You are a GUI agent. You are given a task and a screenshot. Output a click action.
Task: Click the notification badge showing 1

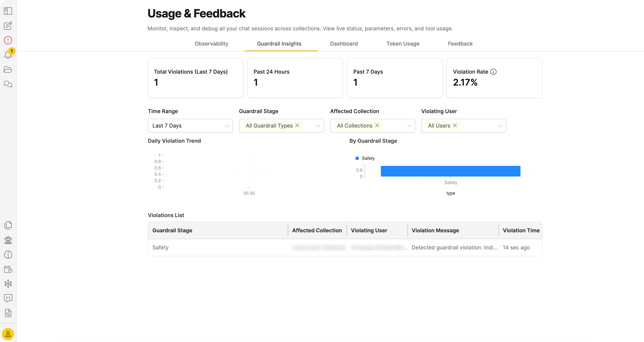coord(12,51)
